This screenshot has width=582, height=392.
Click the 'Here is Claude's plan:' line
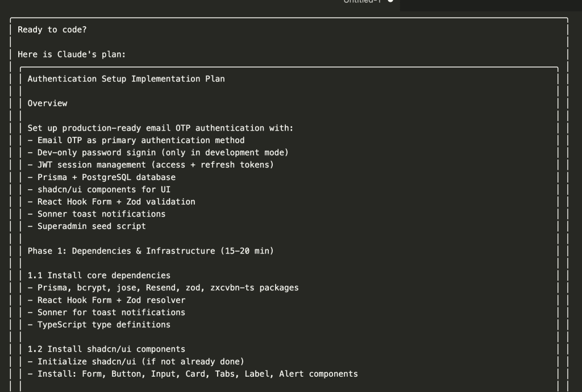(x=72, y=55)
